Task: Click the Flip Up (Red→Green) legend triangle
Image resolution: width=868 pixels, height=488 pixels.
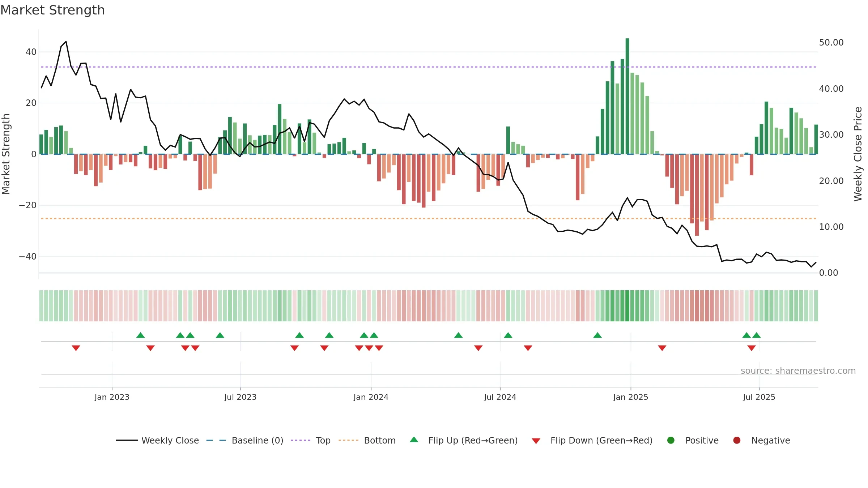Action: tap(414, 440)
